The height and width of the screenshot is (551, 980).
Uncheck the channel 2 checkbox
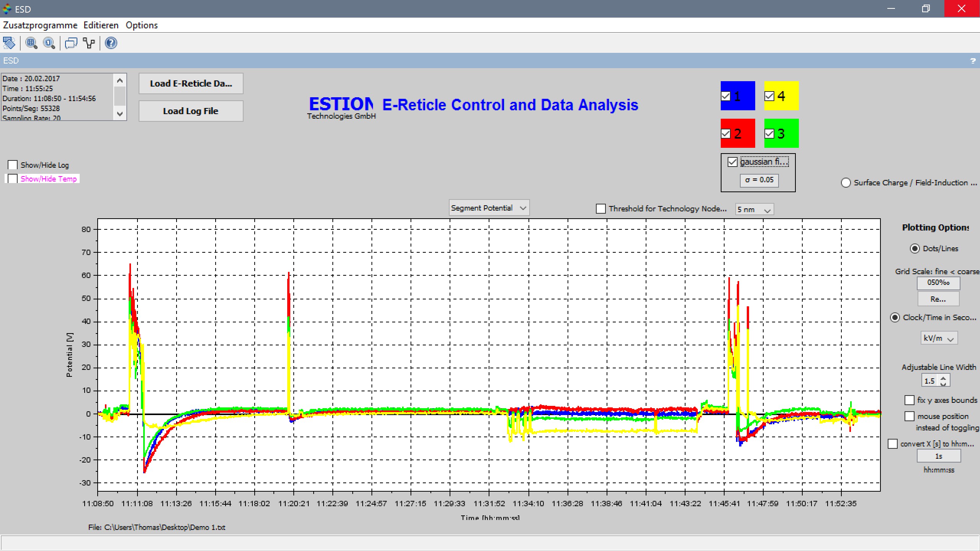726,134
